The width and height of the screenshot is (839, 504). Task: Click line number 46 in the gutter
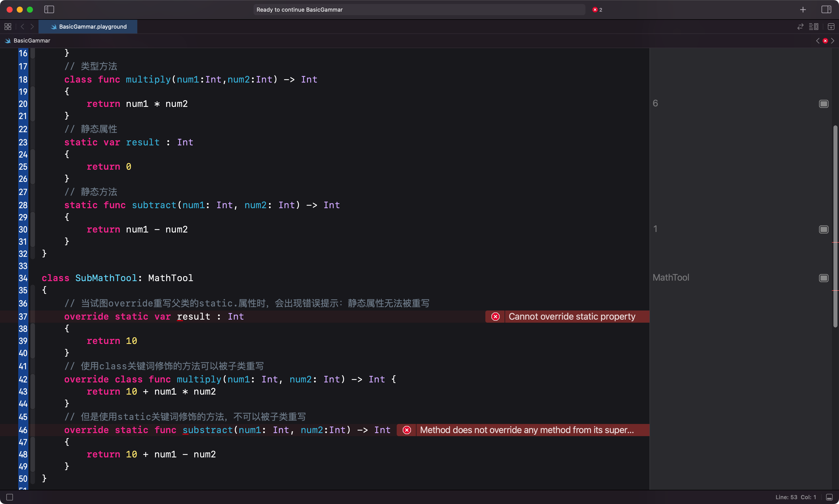pos(23,430)
